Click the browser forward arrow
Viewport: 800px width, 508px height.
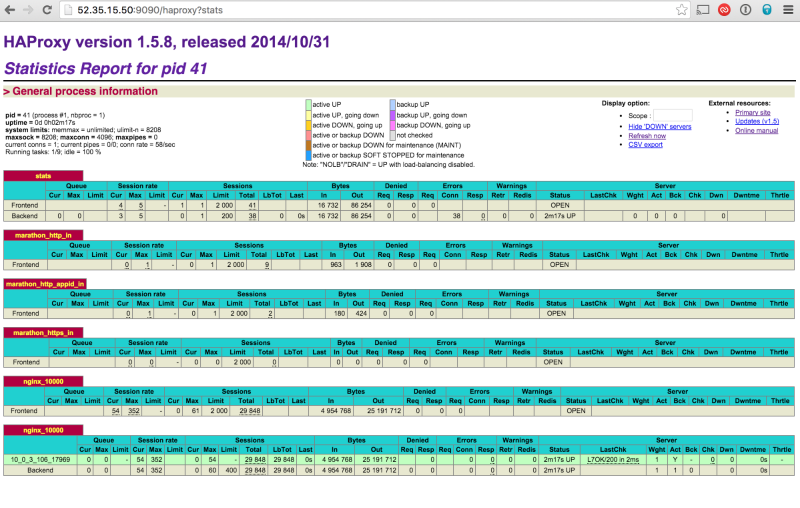tap(29, 10)
